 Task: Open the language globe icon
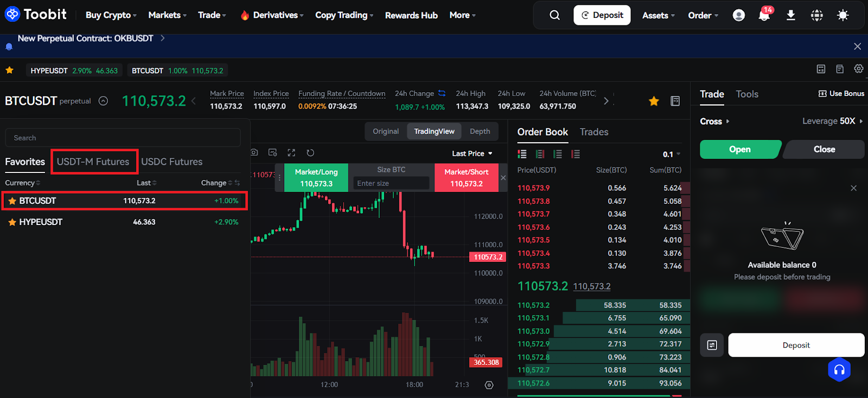click(816, 15)
